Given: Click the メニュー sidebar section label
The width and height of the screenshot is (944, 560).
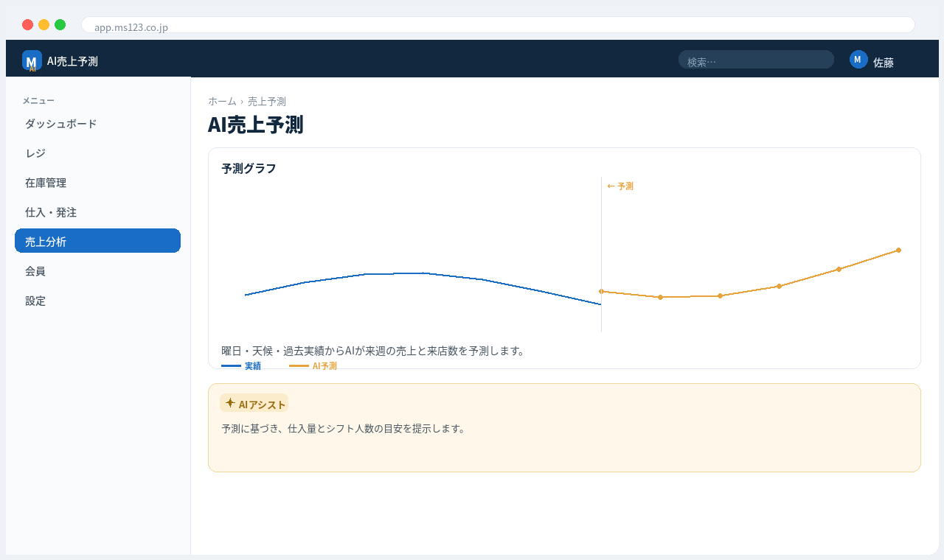Looking at the screenshot, I should [x=38, y=101].
